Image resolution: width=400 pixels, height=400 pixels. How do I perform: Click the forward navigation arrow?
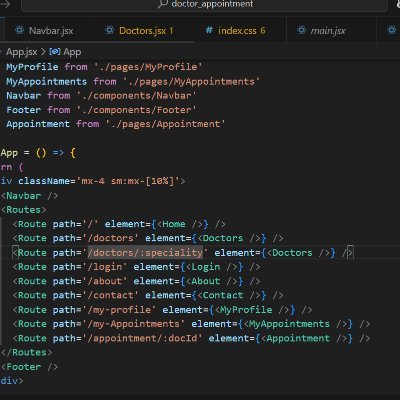point(5,4)
